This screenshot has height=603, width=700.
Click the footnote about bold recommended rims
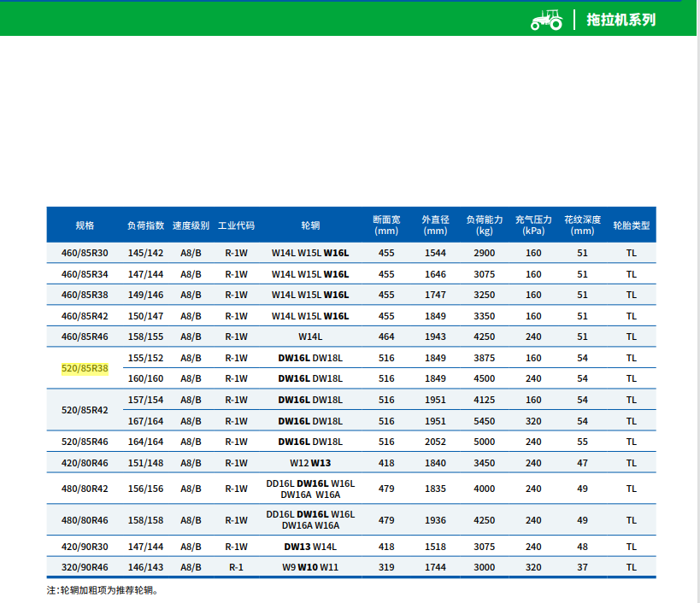(x=103, y=590)
